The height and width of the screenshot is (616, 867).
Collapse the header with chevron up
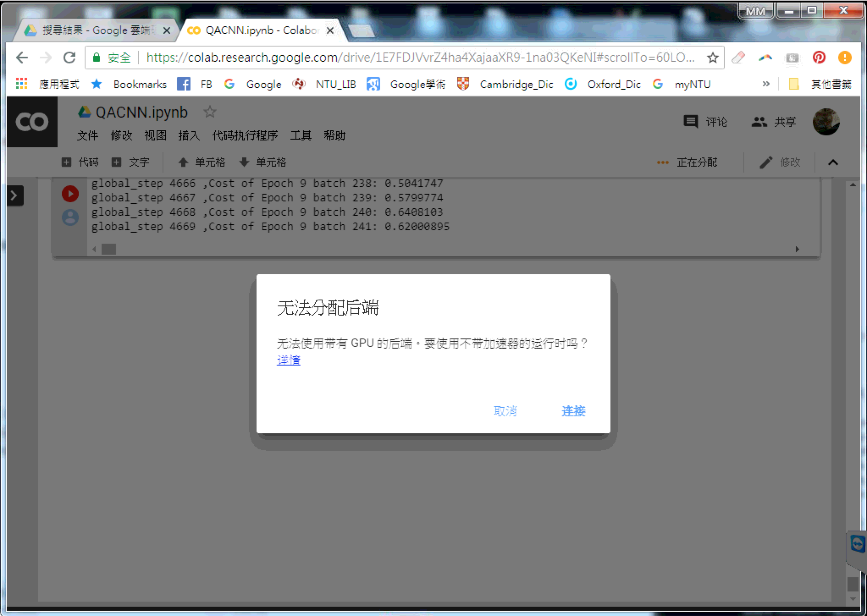(x=833, y=162)
